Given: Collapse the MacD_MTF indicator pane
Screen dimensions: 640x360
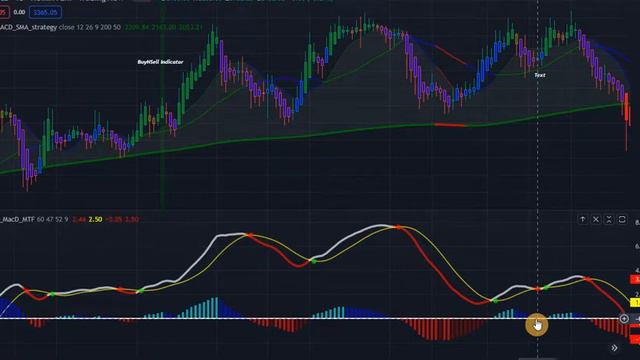Looking at the screenshot, I should [609, 220].
